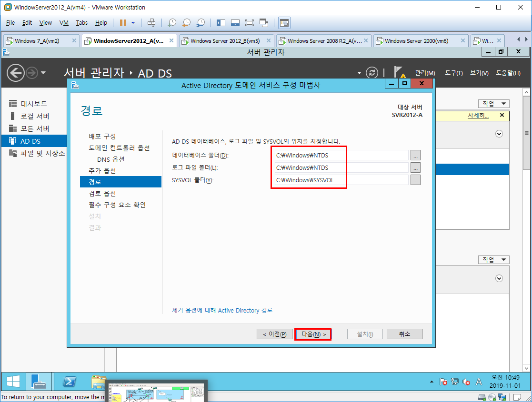Open the snapshot manager icon
Image resolution: width=532 pixels, height=402 pixels.
point(201,23)
